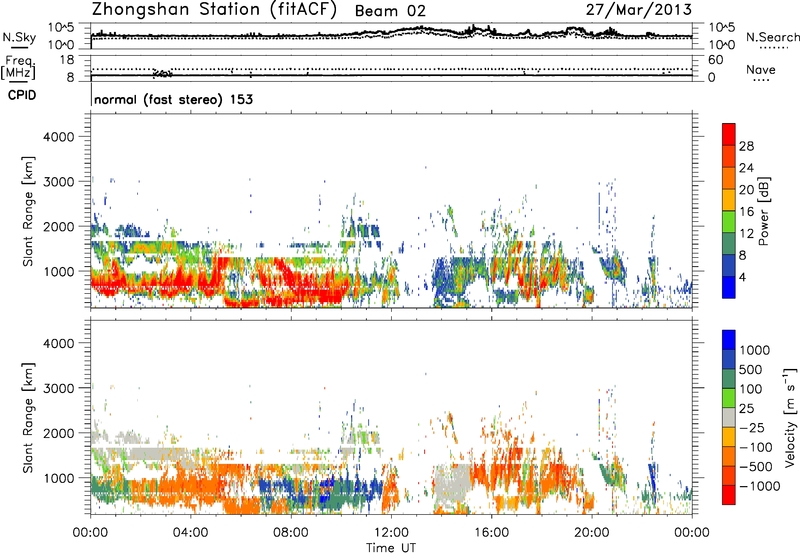800x554 pixels.
Task: Click the '4' power colorbar label
Action: (743, 278)
